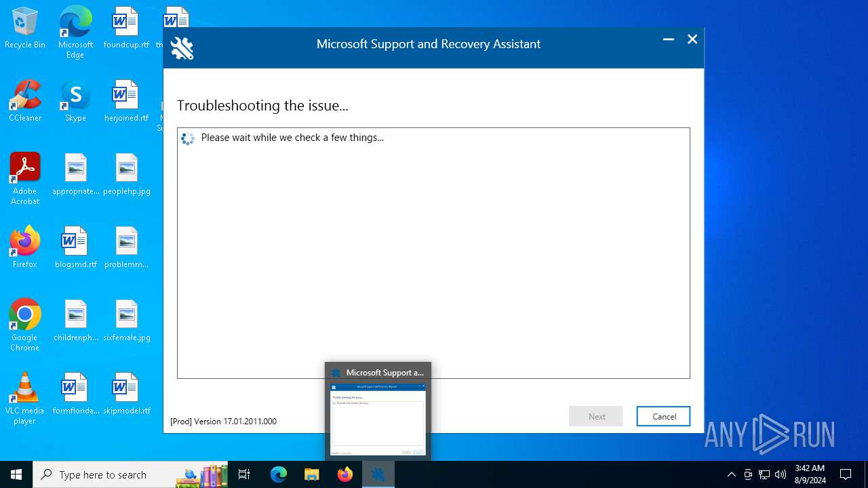Select the herjoined.rtf desktop file

(x=126, y=102)
